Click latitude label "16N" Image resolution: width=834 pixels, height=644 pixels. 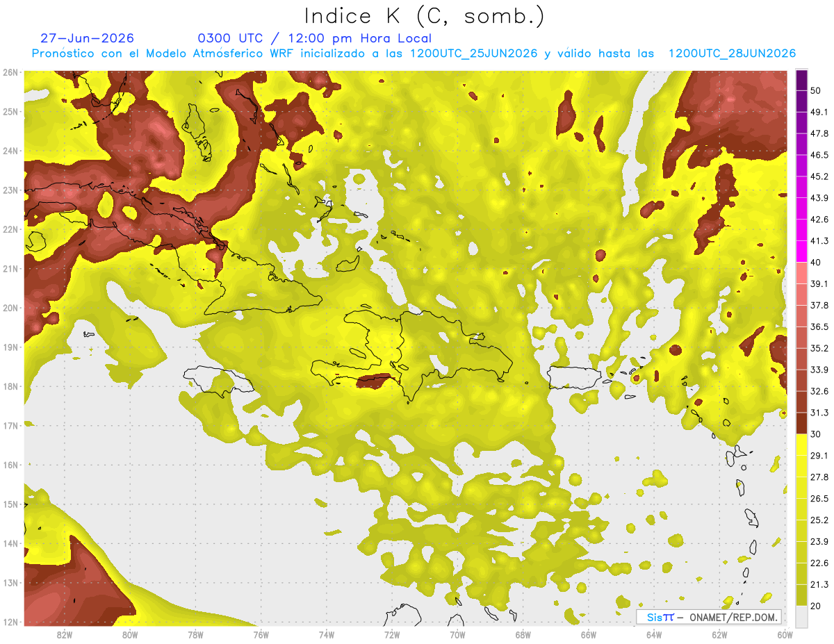pyautogui.click(x=10, y=465)
